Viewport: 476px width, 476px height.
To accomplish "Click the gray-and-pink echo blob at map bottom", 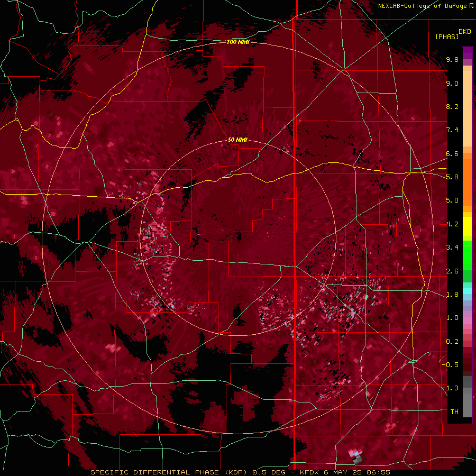I will pos(356,456).
